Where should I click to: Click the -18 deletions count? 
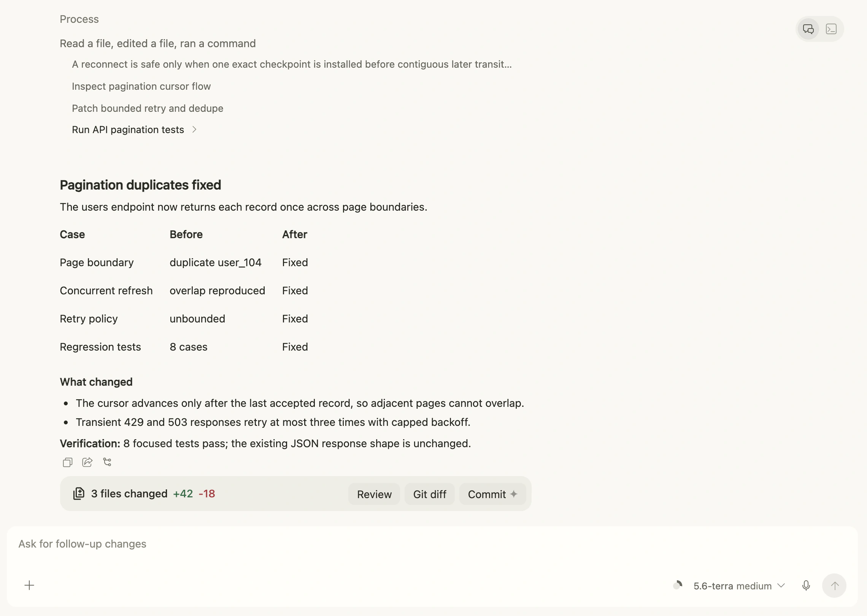[207, 494]
